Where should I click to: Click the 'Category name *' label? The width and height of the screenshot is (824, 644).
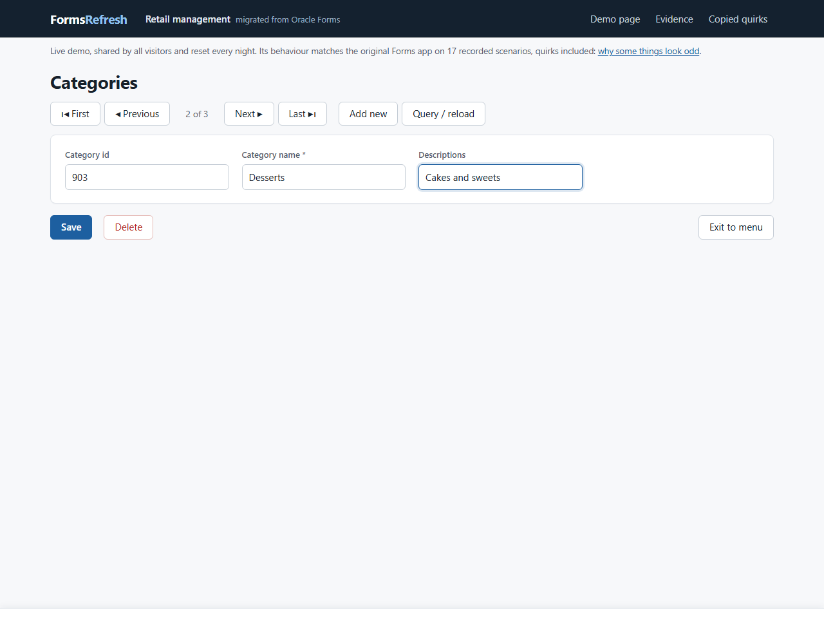(274, 155)
